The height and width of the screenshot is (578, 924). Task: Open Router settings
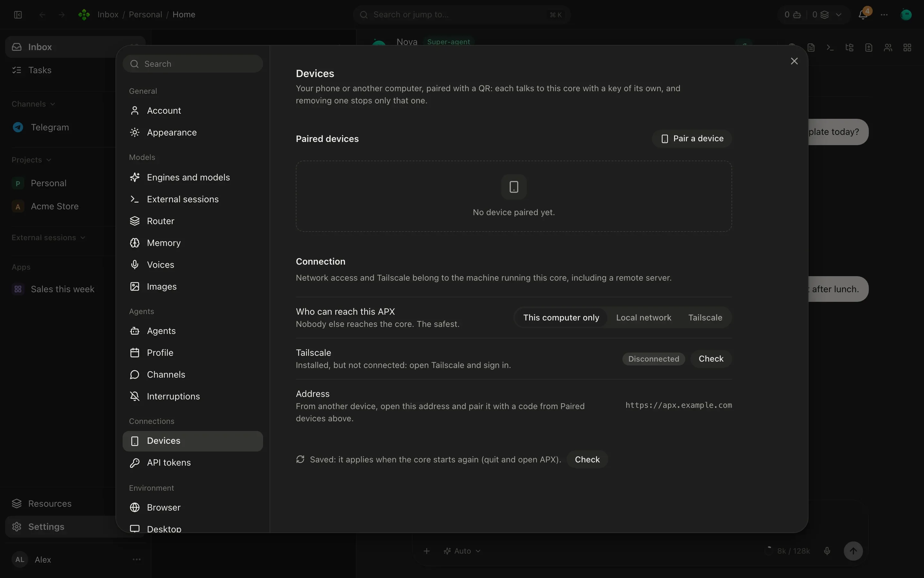point(193,221)
